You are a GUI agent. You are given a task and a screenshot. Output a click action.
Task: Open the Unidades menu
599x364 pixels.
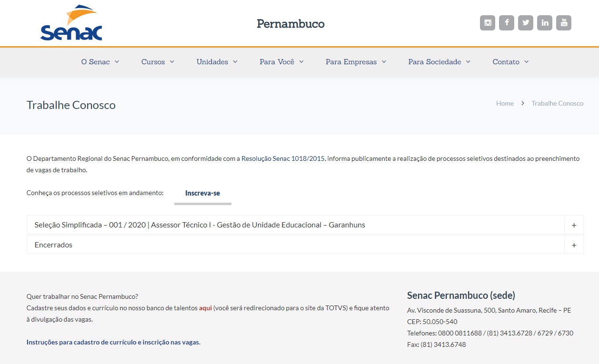point(217,62)
